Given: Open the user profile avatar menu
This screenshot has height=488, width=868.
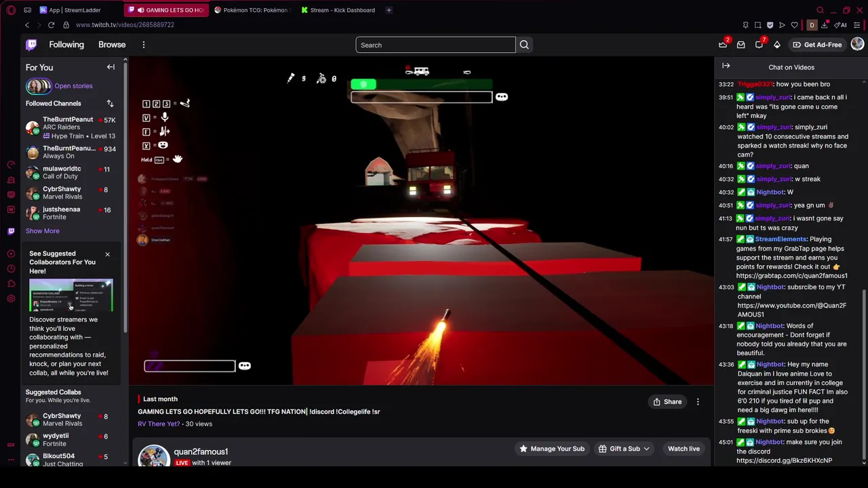Looking at the screenshot, I should [x=857, y=44].
